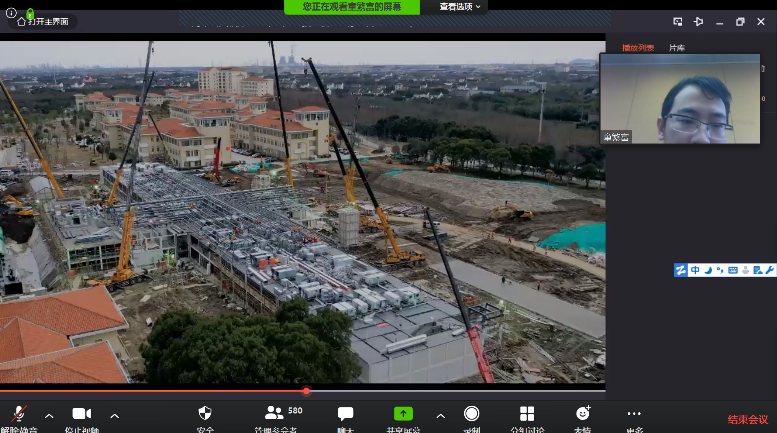Switch to the Library tab
The image size is (777, 433).
(x=677, y=47)
